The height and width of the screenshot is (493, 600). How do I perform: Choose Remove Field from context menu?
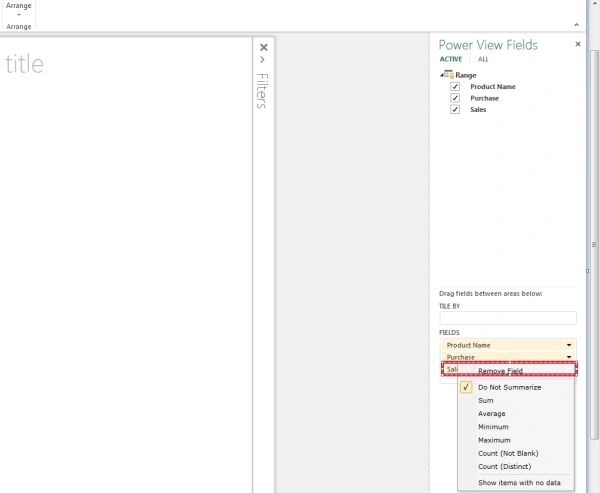point(500,371)
